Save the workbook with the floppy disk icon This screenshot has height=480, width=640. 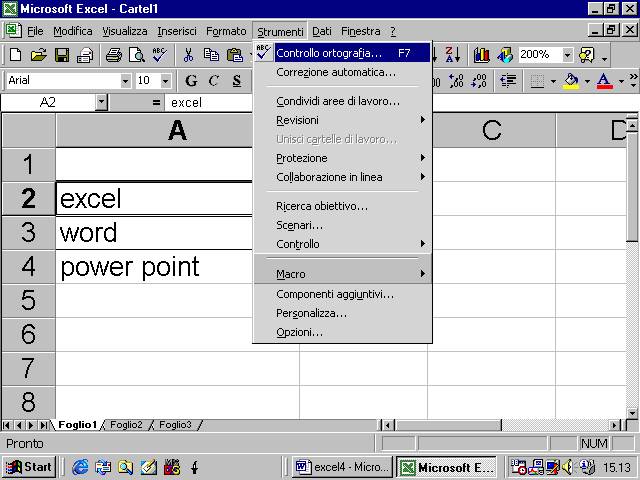(x=62, y=54)
